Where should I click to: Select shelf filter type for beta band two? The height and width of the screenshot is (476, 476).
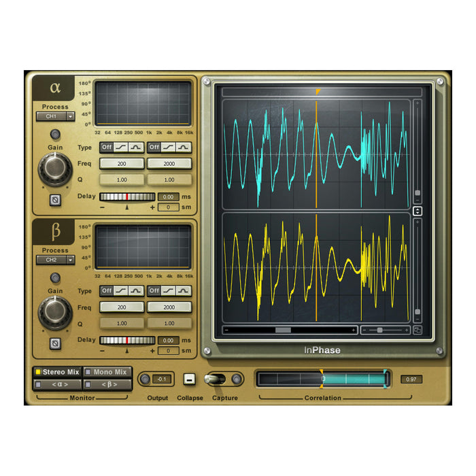click(x=169, y=291)
